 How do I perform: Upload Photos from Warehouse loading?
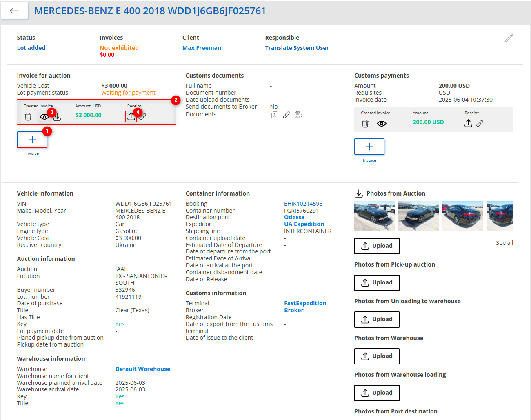click(377, 393)
